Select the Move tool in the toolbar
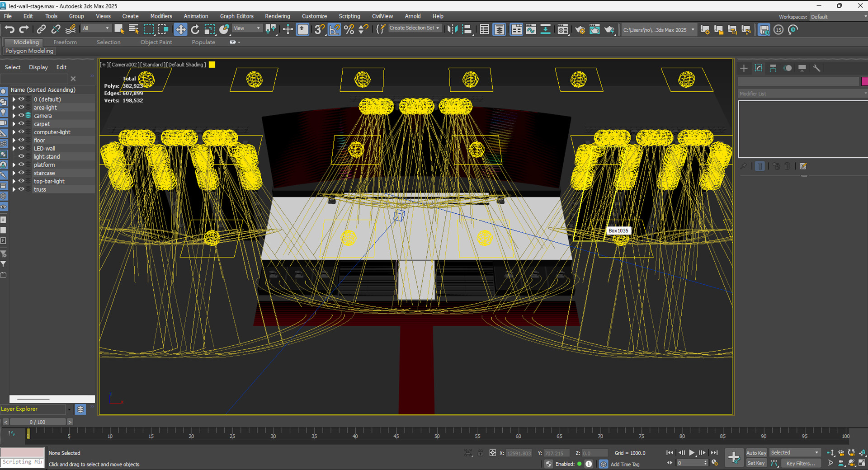Viewport: 868px width, 470px height. 180,30
